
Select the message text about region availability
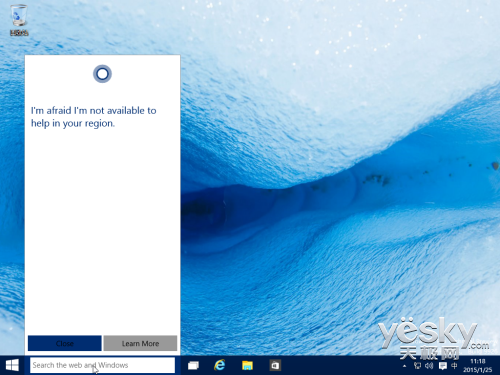(x=94, y=117)
